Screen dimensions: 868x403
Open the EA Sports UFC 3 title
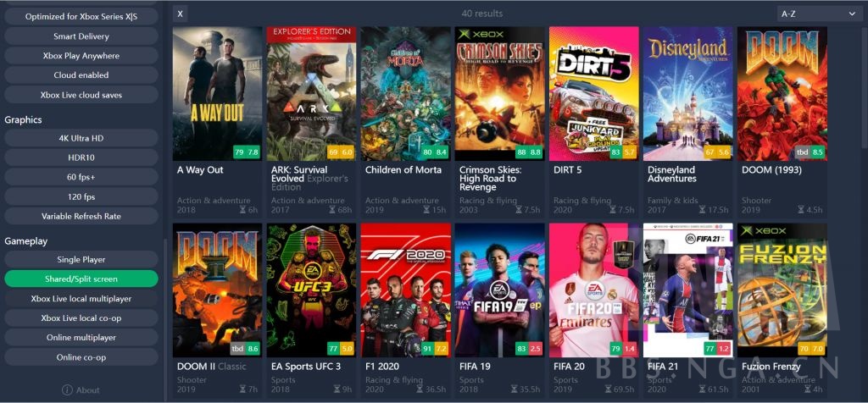click(x=305, y=366)
